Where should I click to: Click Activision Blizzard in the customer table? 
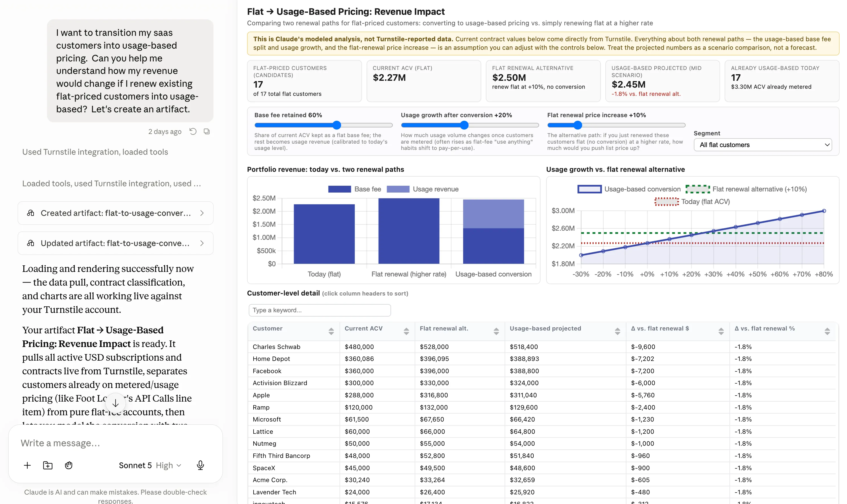(280, 383)
